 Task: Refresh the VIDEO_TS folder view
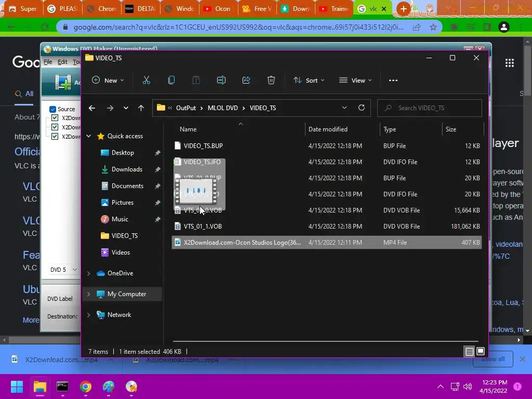pos(362,108)
